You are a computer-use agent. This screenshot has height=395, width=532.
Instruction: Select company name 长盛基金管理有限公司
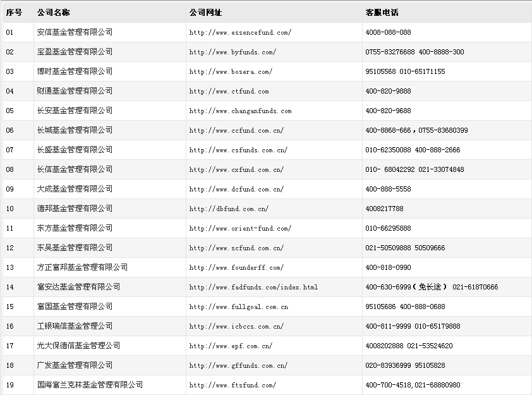pyautogui.click(x=75, y=150)
